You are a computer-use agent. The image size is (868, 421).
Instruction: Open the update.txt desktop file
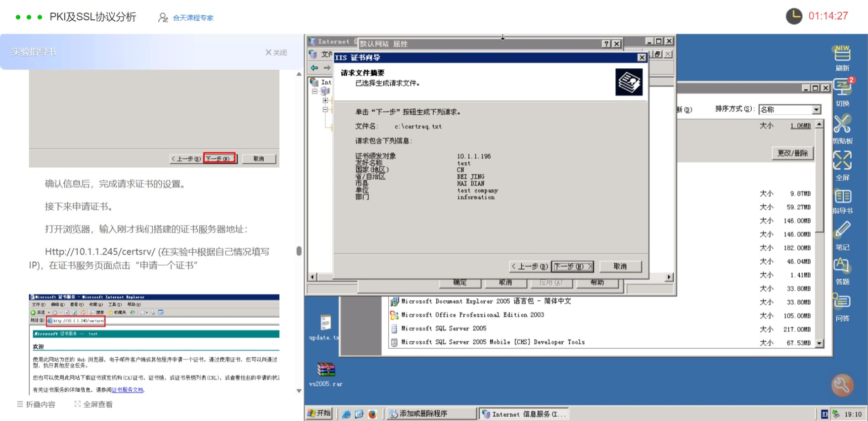point(325,327)
